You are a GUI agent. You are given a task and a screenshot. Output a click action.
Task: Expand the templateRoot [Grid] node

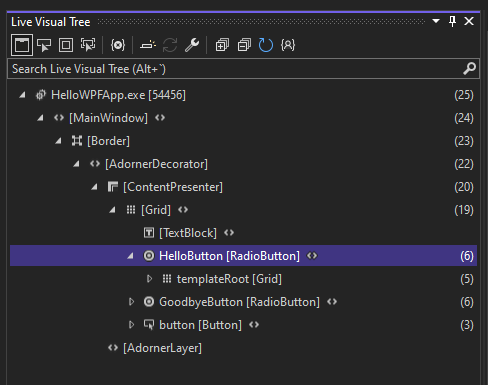[x=149, y=279]
